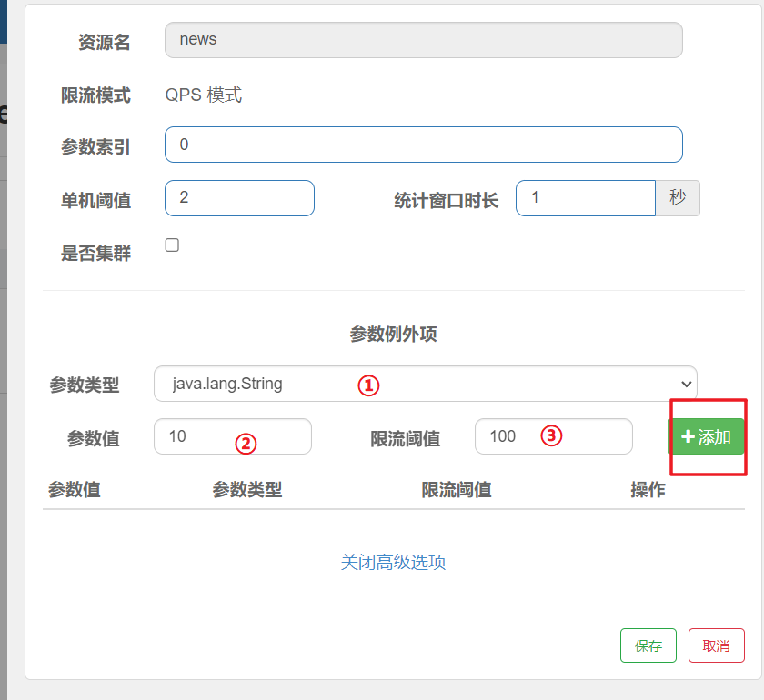Click the 关闭高级选项 link
Viewport: 764px width, 700px height.
393,563
